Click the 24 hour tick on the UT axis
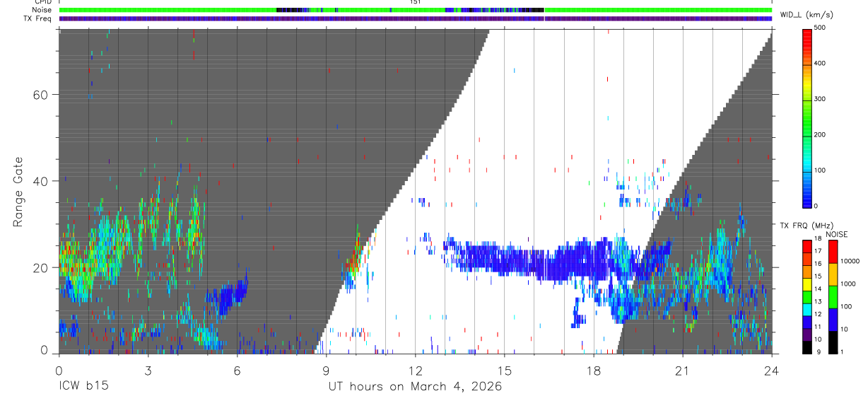 pos(771,370)
